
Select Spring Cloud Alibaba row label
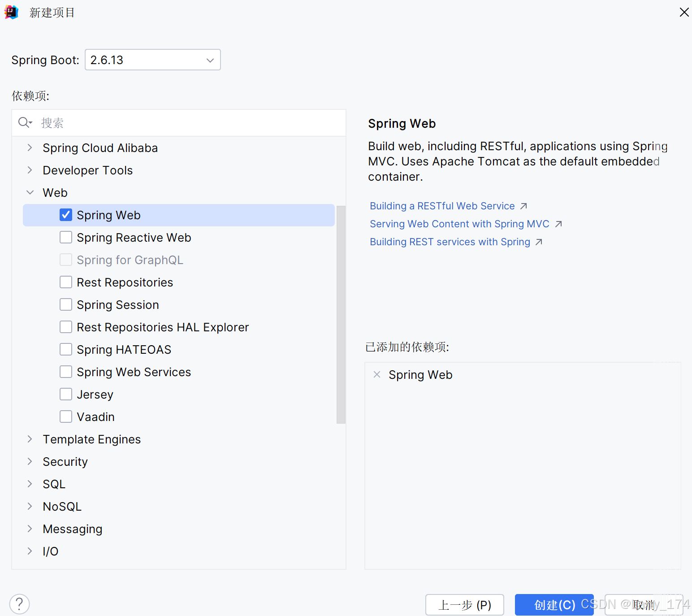point(100,148)
